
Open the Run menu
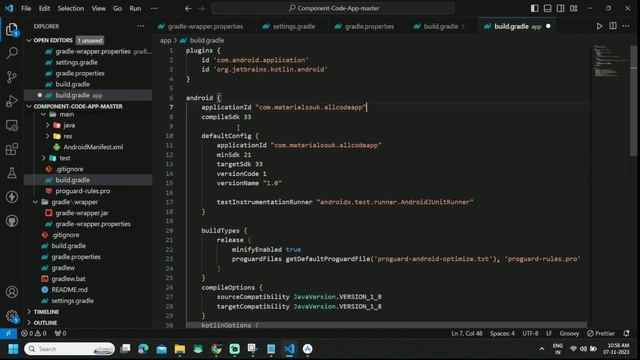[x=135, y=8]
